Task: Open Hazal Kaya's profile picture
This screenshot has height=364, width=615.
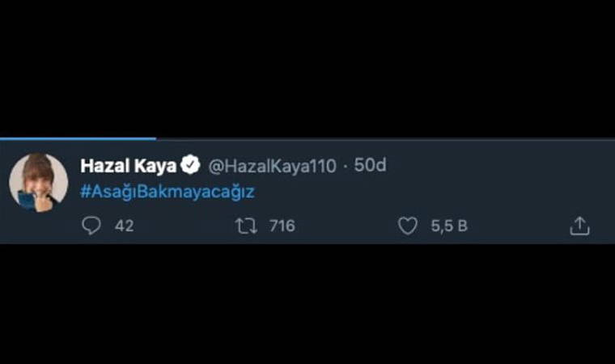Action: (38, 182)
